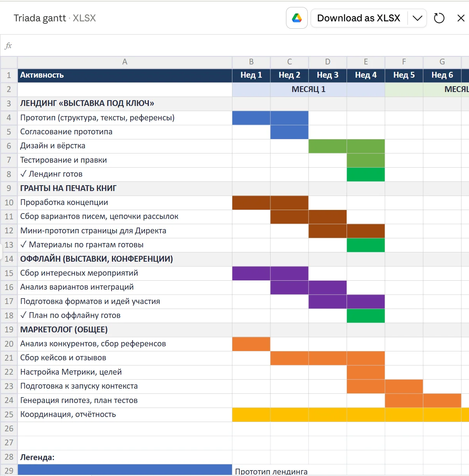Screen dimensions: 469x476
Task: Select 'ГРАНТЫ НА ПЕЧАТЬ КНИГ' section cell
Action: (x=125, y=188)
